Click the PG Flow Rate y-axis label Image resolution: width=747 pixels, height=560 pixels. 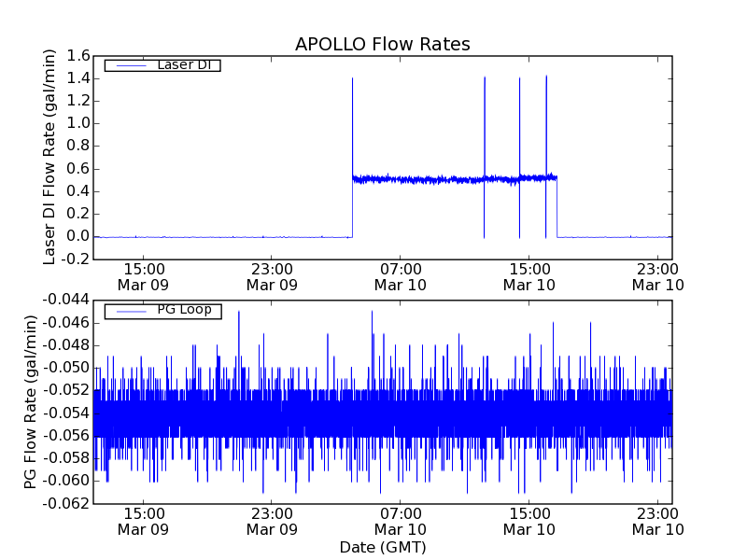pos(32,401)
